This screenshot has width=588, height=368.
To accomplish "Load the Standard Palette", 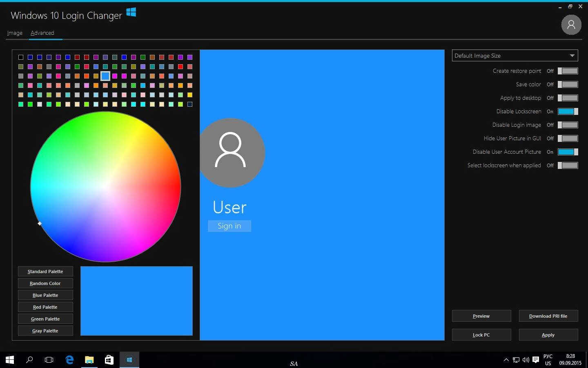I will pos(45,272).
